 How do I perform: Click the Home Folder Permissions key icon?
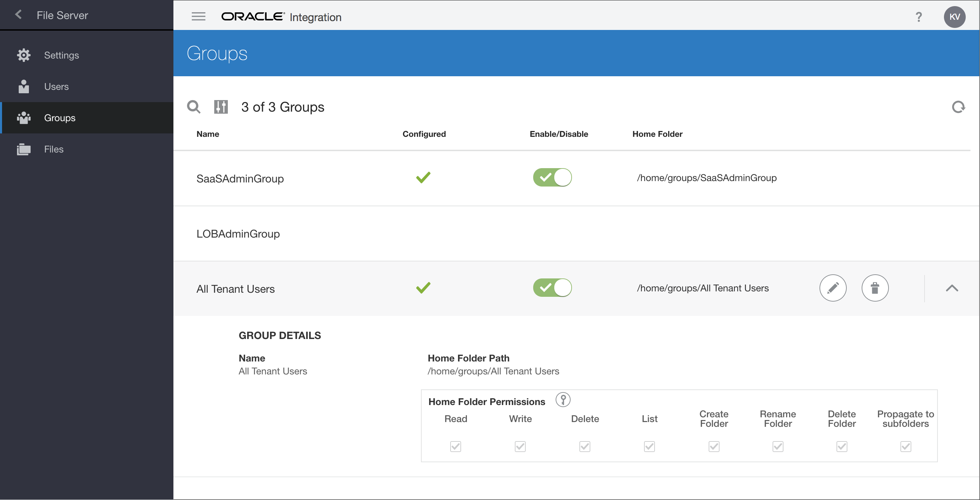(x=563, y=400)
